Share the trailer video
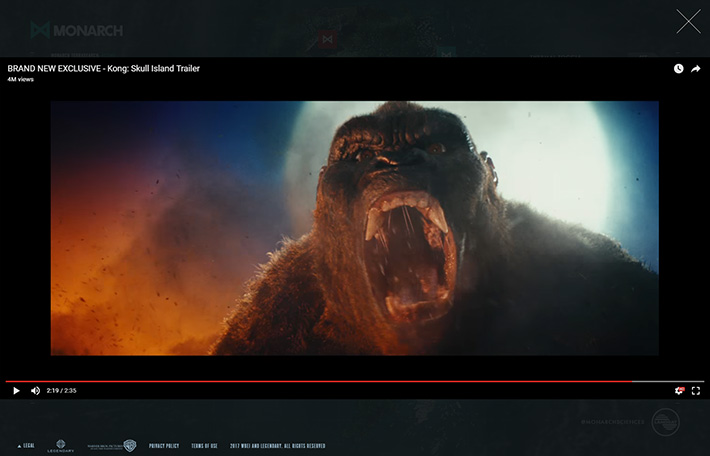 click(x=696, y=69)
